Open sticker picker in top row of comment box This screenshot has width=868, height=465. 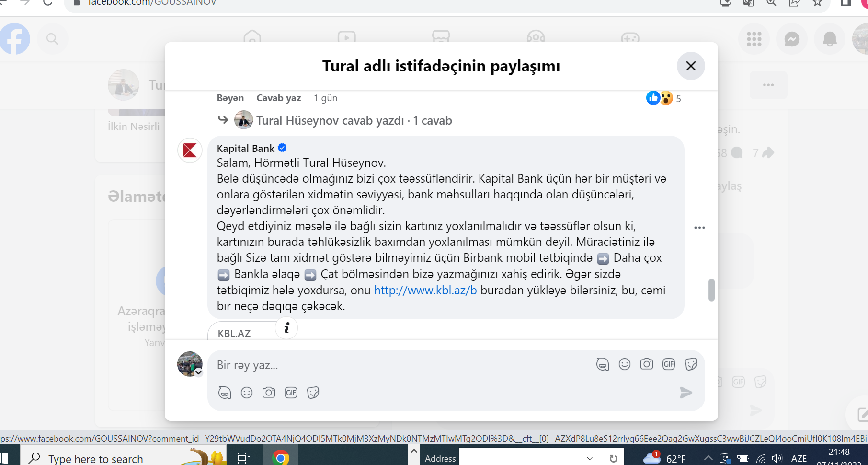coord(691,364)
